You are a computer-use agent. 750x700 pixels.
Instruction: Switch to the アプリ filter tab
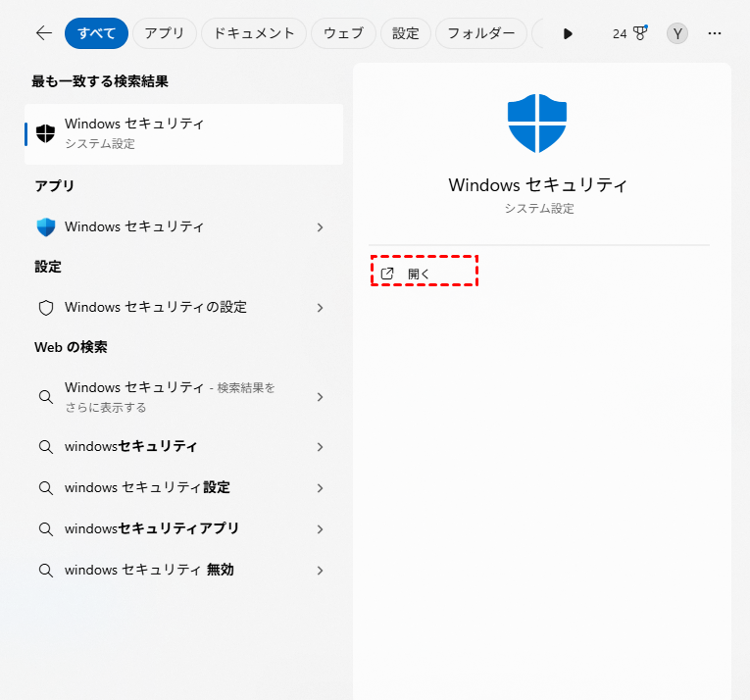pyautogui.click(x=165, y=33)
